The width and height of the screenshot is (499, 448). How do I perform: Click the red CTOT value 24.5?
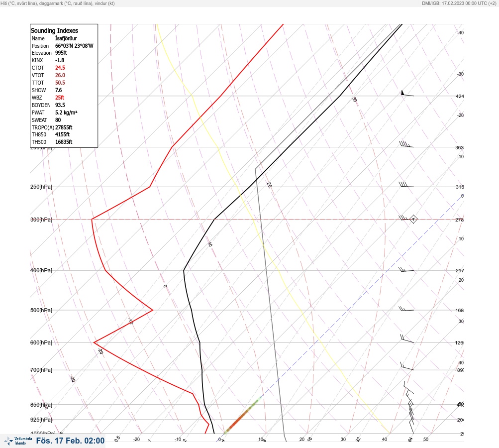60,68
